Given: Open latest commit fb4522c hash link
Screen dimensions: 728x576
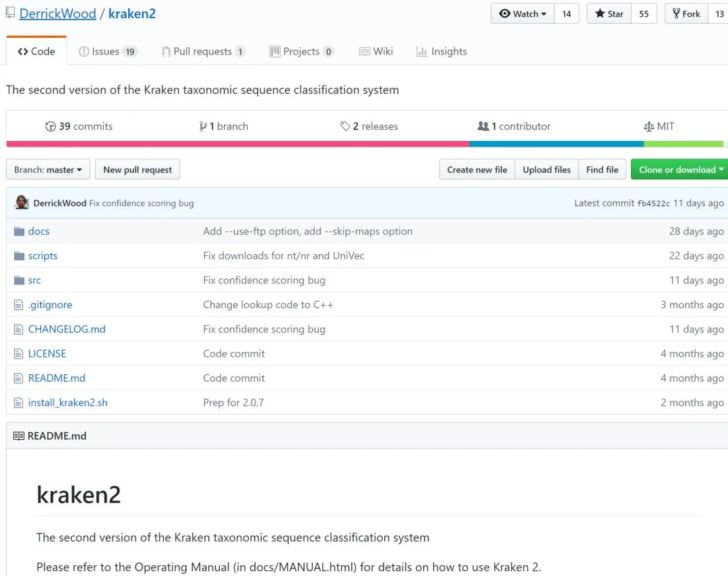Looking at the screenshot, I should tap(653, 203).
